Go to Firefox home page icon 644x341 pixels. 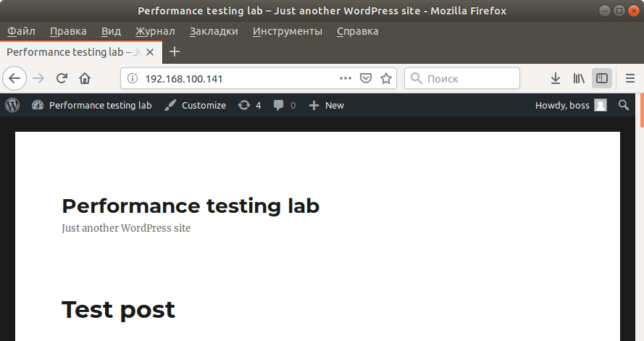[x=85, y=78]
